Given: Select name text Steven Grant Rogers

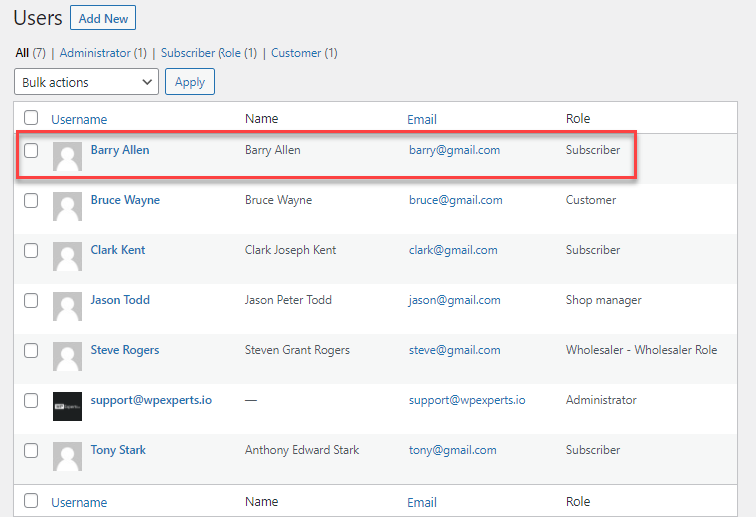Looking at the screenshot, I should pos(297,350).
